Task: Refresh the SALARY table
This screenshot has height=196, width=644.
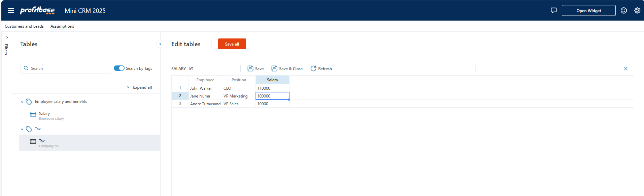Action: (321, 68)
